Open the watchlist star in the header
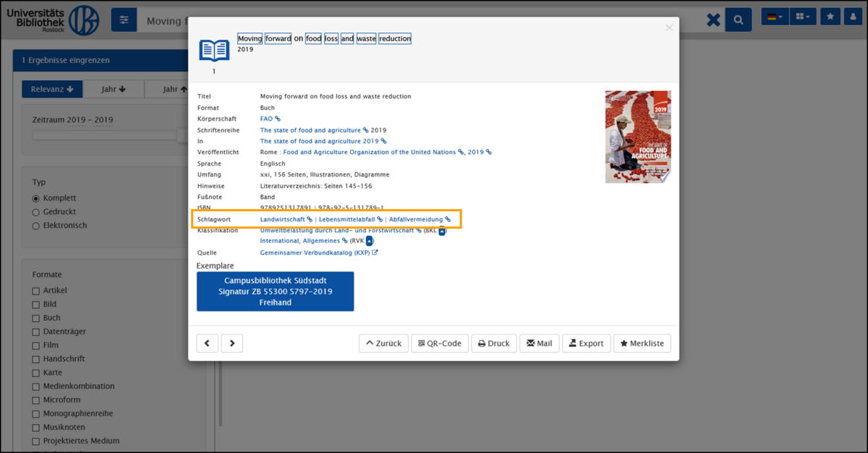Viewport: 868px width, 453px height. click(831, 16)
